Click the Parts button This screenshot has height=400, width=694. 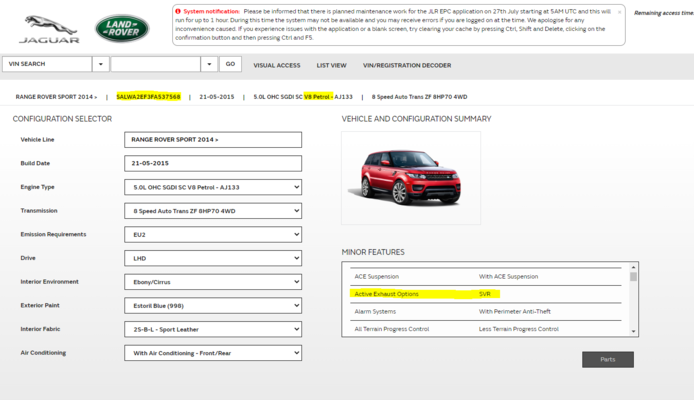pos(608,359)
